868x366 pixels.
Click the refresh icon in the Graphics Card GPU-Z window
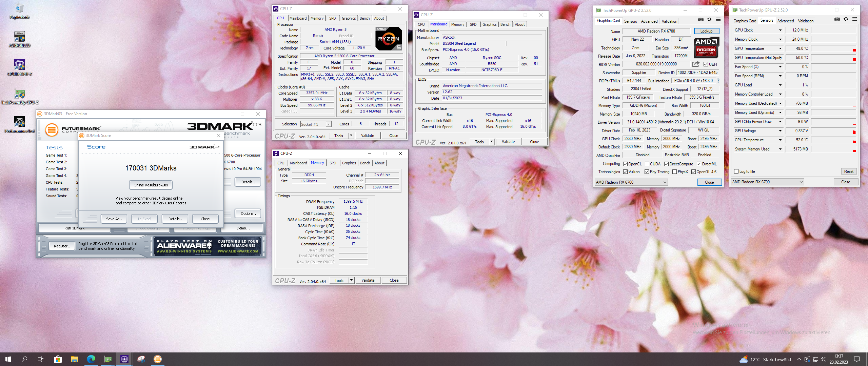(709, 19)
